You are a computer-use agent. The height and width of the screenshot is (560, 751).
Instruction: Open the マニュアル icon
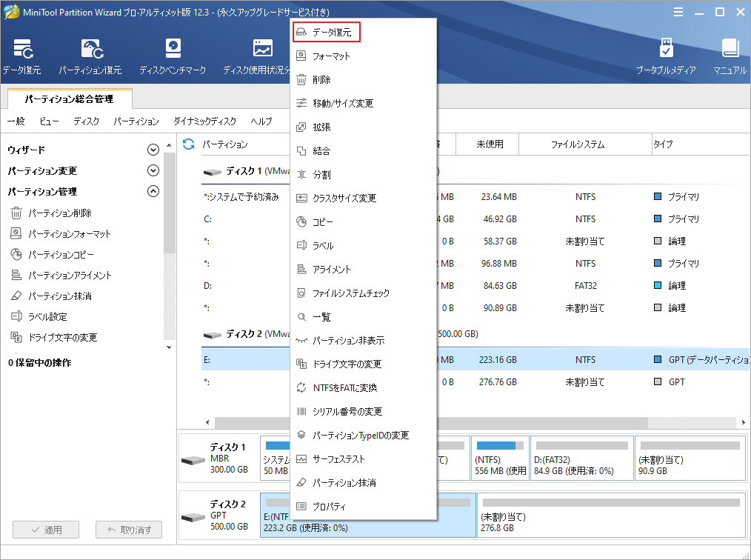pyautogui.click(x=730, y=56)
